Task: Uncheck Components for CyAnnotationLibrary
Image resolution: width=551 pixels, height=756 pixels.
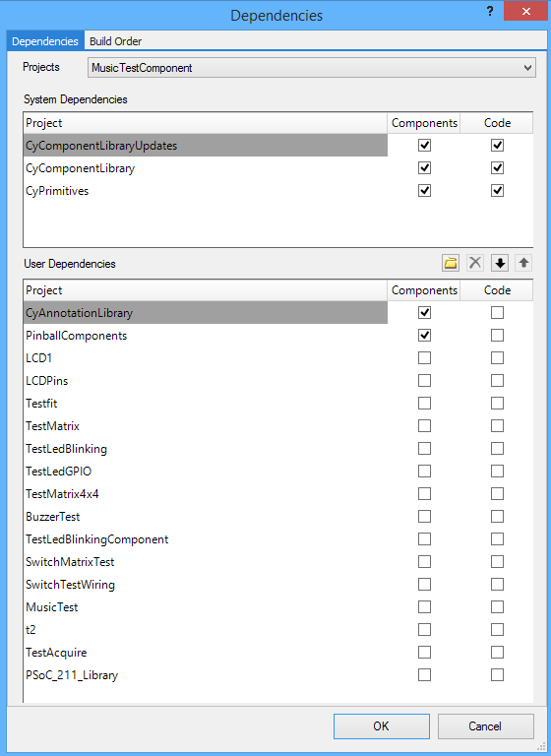Action: 424,312
